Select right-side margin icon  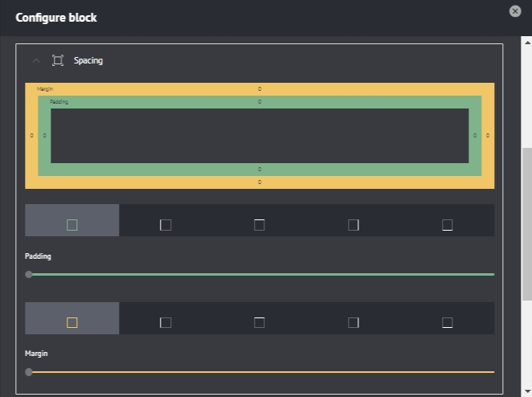[354, 322]
